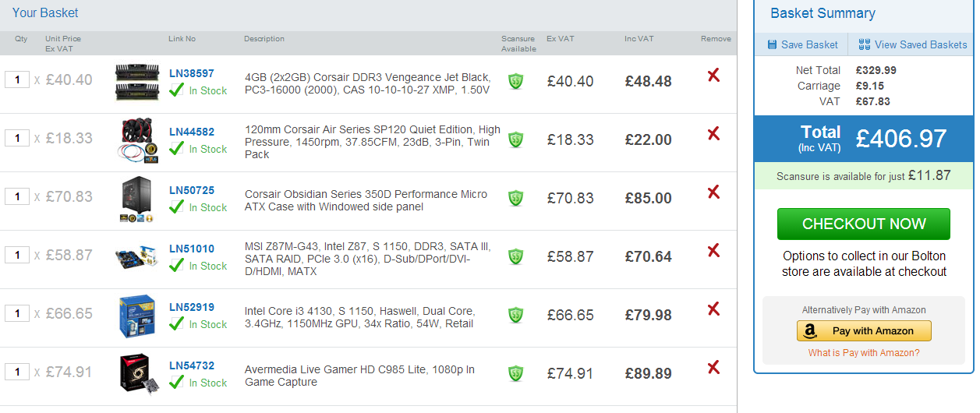
Task: Click the VAT £67.83 value
Action: click(x=872, y=101)
